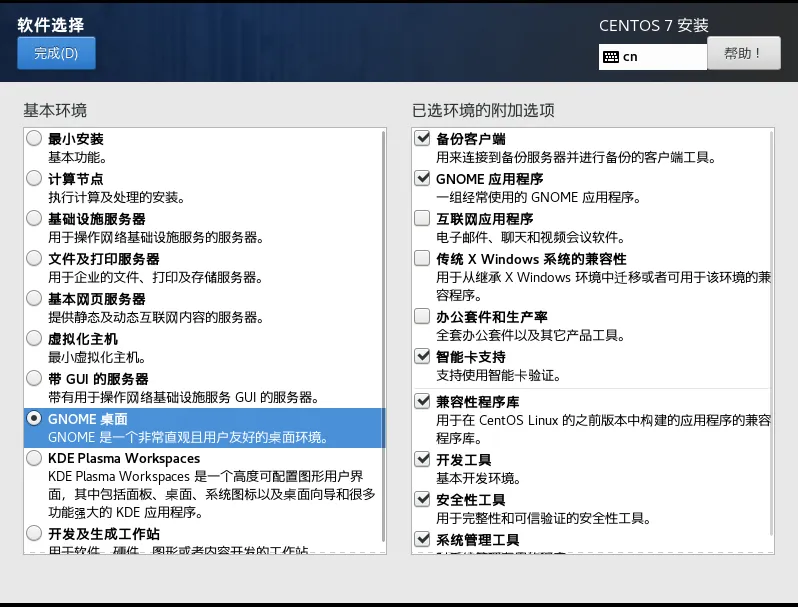This screenshot has height=607, width=798.
Task: Enable the 互联网应用程序 checkbox
Action: [422, 218]
